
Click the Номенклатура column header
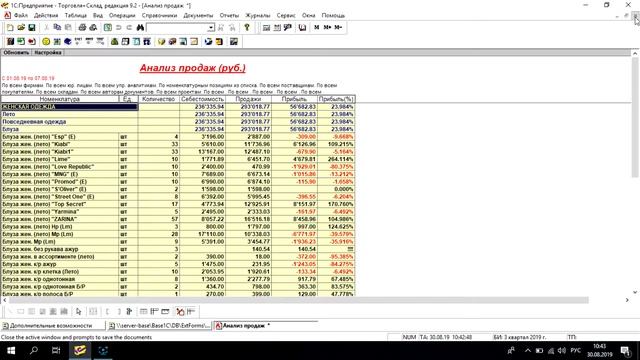point(60,99)
